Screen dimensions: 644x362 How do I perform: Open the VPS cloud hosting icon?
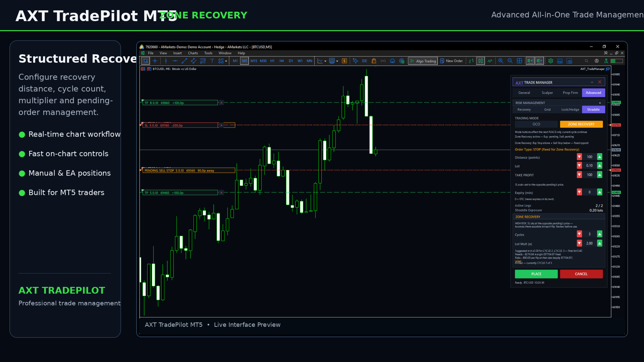tap(392, 61)
